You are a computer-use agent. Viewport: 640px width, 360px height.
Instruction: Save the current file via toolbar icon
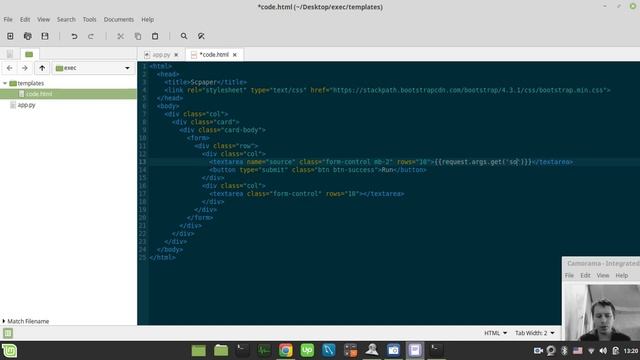point(45,36)
